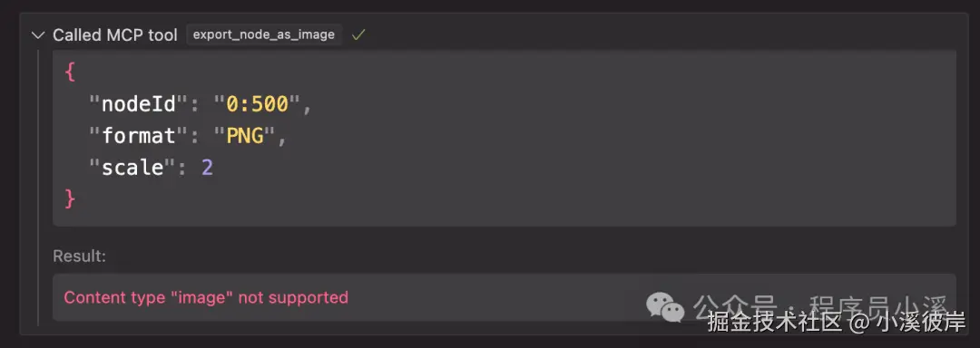This screenshot has width=980, height=348.
Task: Click the vertical indent guide line
Action: 38,187
